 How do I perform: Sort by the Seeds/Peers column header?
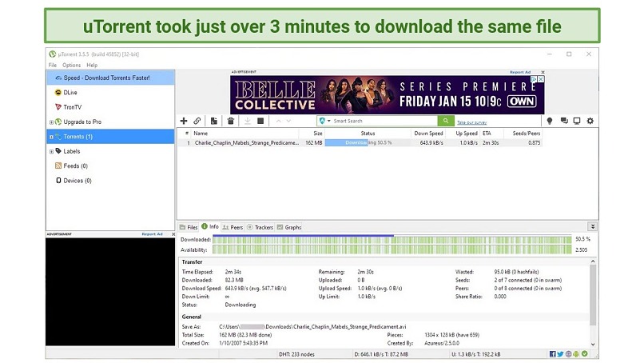coord(522,134)
